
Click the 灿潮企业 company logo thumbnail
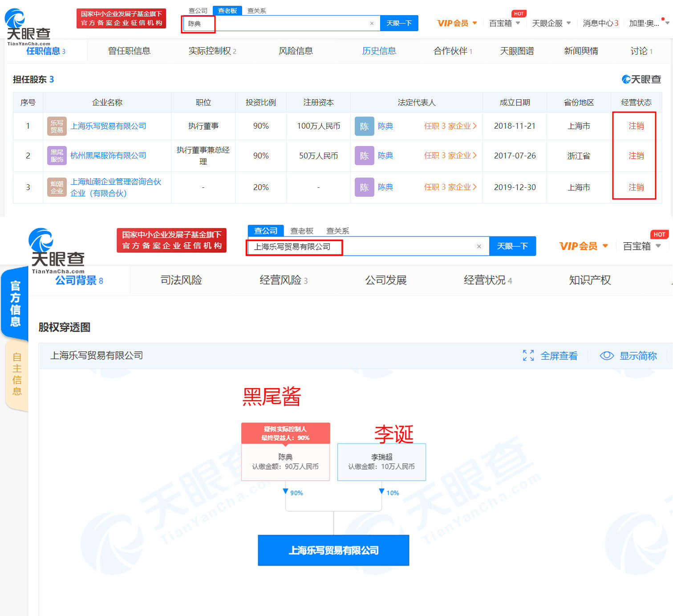coord(57,187)
